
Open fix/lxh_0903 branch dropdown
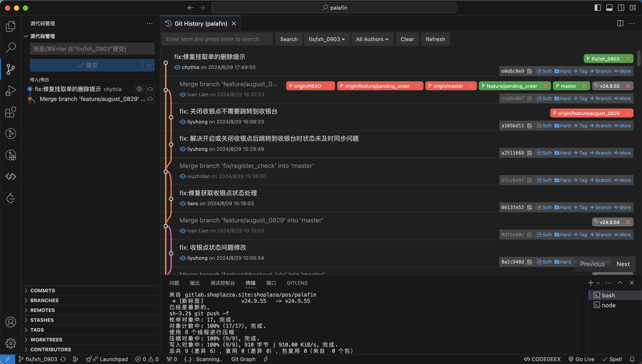[327, 39]
